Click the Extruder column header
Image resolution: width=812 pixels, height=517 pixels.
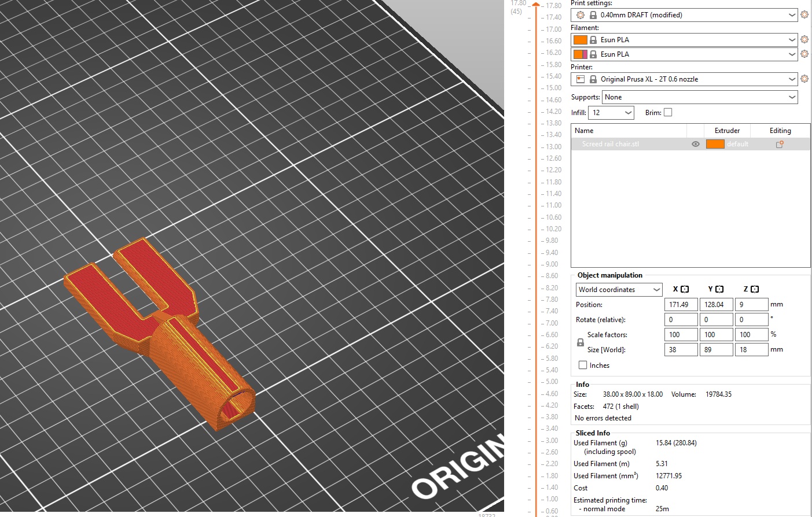727,131
